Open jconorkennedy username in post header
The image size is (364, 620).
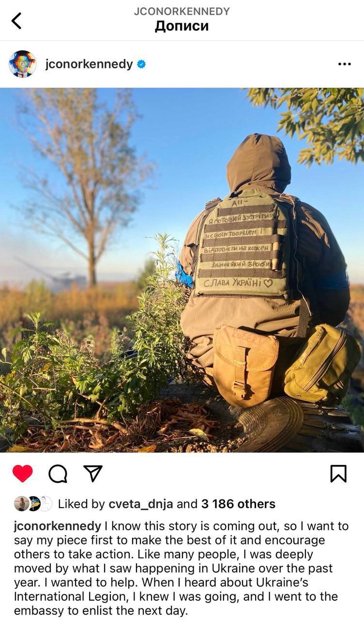[89, 64]
